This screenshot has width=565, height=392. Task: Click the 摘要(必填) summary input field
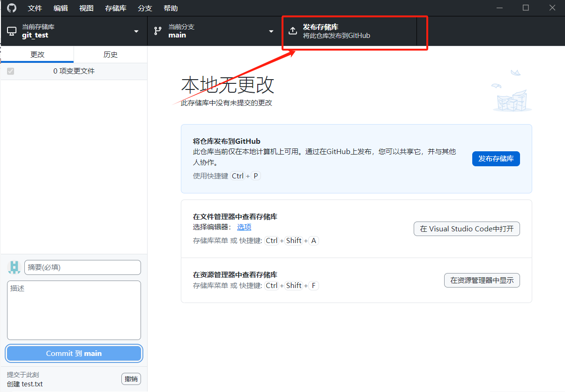[82, 267]
